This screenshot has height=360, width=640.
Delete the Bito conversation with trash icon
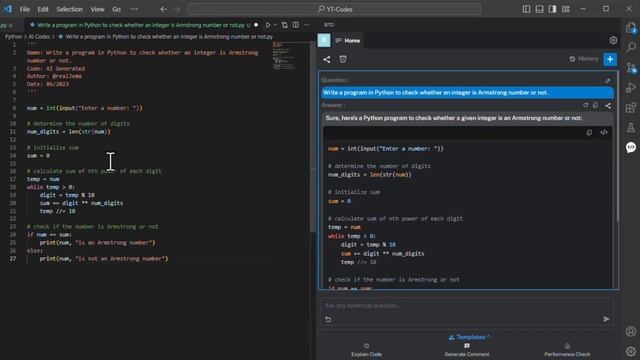[343, 60]
